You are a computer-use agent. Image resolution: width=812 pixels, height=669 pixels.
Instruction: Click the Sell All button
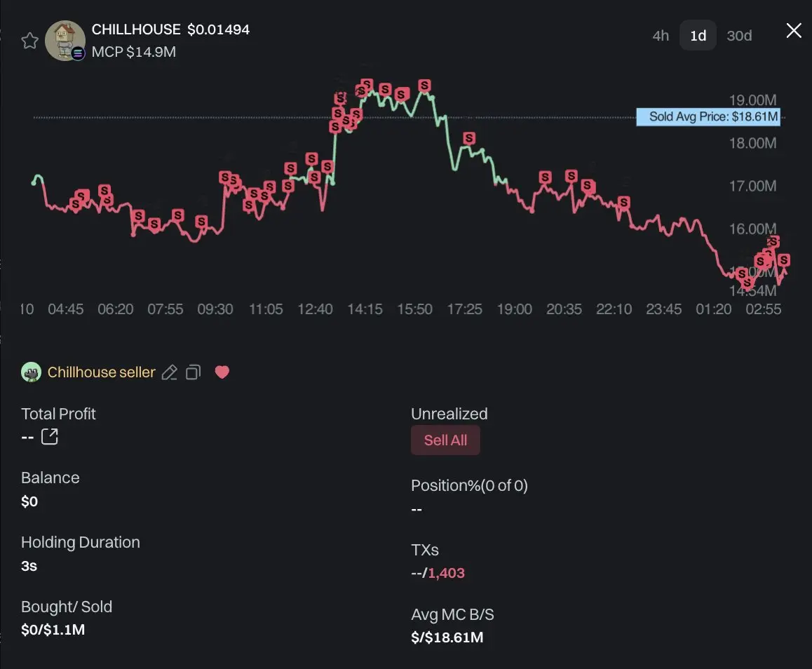pyautogui.click(x=445, y=440)
